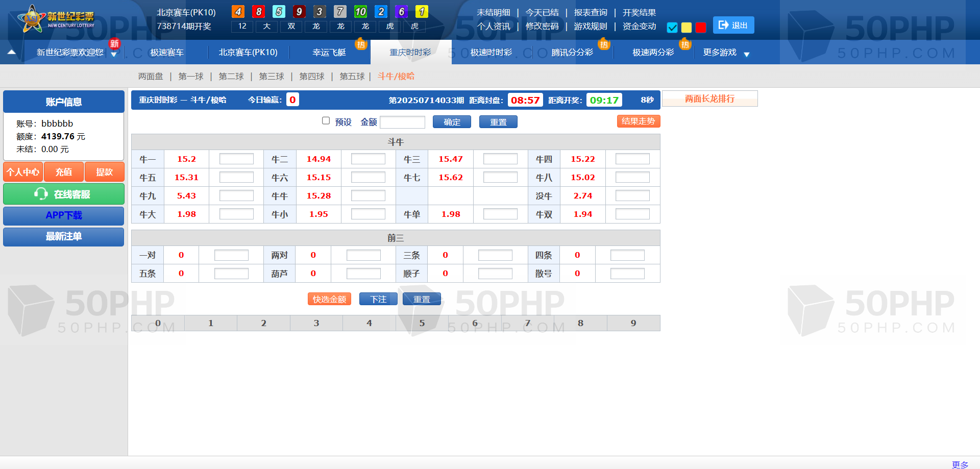Click the yellow number 1 ball

click(x=422, y=12)
